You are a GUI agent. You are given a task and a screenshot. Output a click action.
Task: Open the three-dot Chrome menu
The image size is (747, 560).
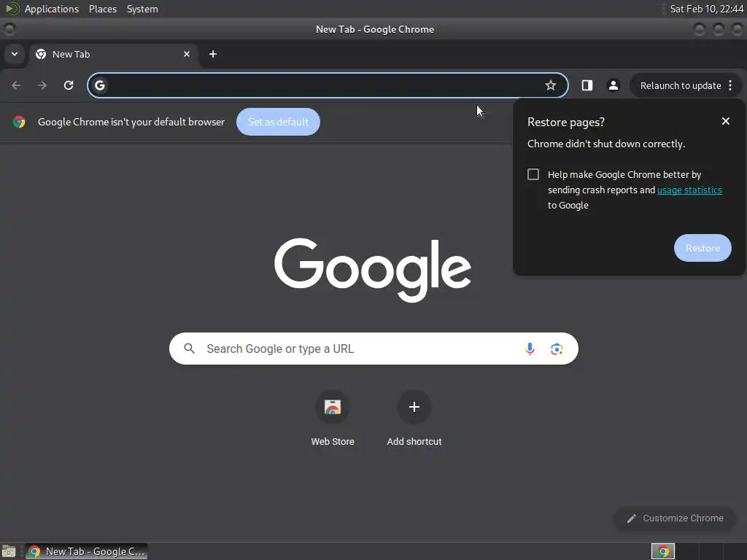(730, 85)
